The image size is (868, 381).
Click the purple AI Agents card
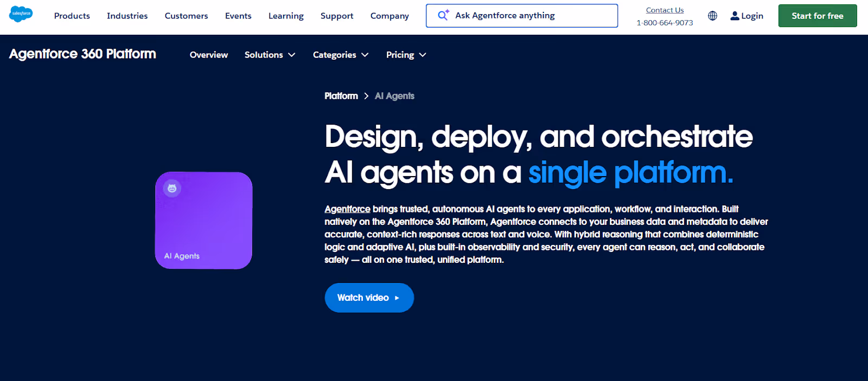tap(204, 221)
